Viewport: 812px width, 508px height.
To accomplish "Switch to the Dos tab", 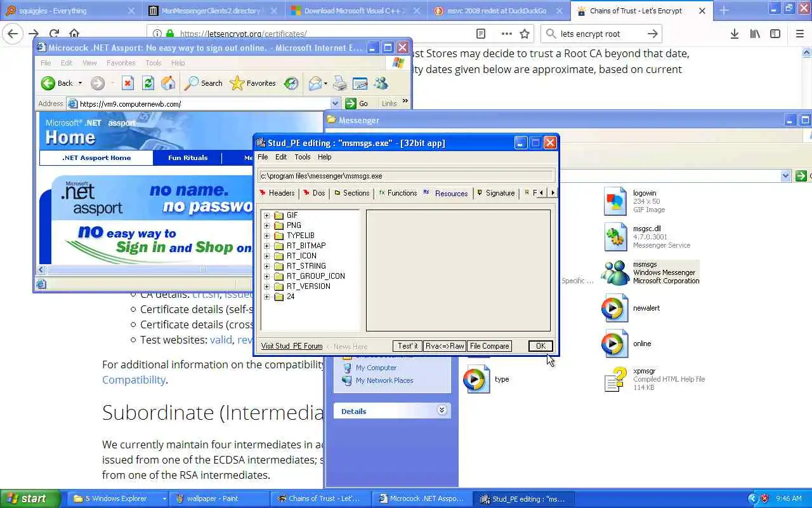I will point(314,193).
